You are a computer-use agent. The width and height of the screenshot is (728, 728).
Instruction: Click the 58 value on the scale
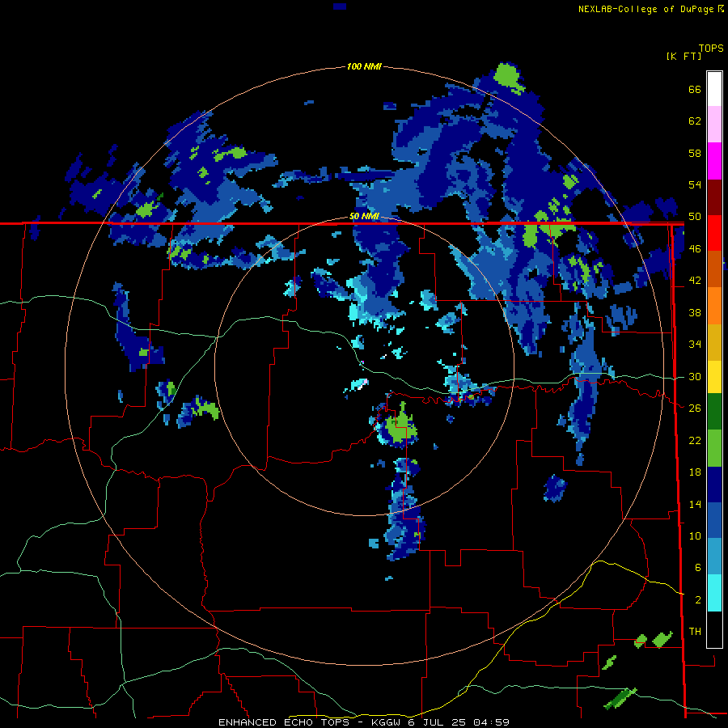coord(695,153)
